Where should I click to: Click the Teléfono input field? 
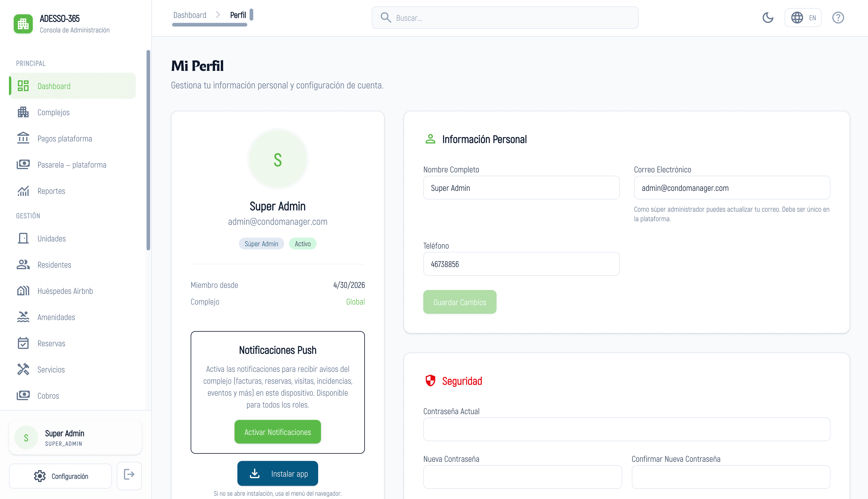(521, 263)
